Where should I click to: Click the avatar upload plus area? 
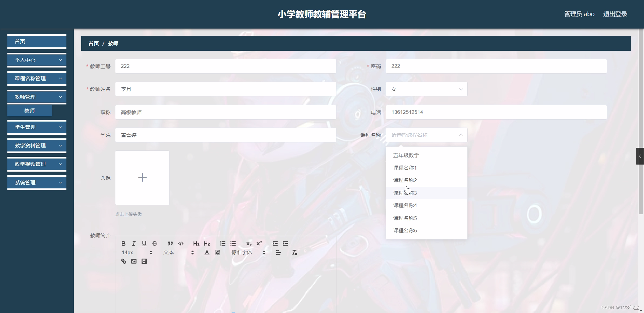pyautogui.click(x=142, y=178)
